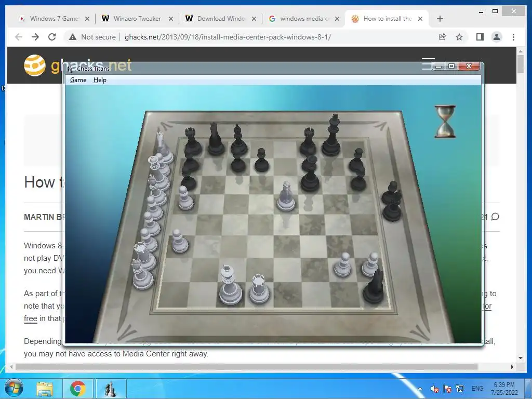
Task: Bookmark this page with the star
Action: pyautogui.click(x=459, y=37)
